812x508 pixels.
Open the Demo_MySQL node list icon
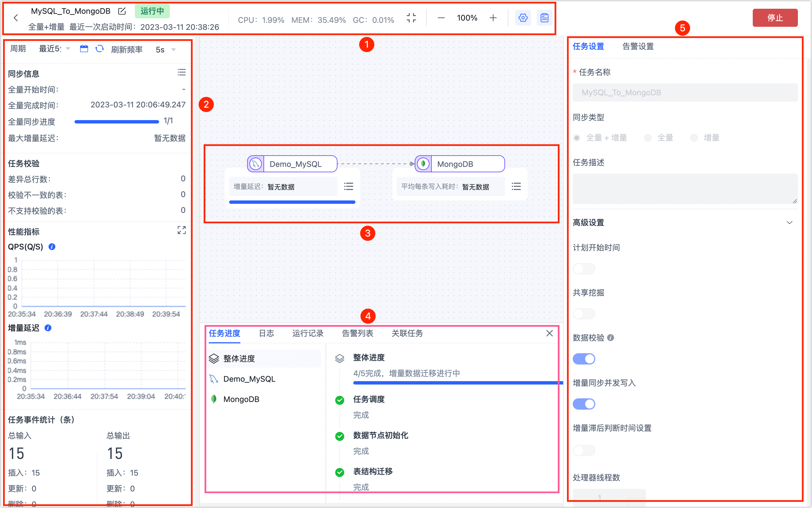click(x=349, y=186)
